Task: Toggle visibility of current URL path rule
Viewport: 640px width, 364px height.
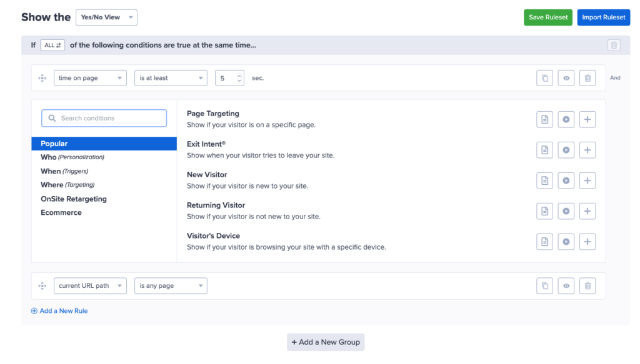Action: (x=566, y=286)
